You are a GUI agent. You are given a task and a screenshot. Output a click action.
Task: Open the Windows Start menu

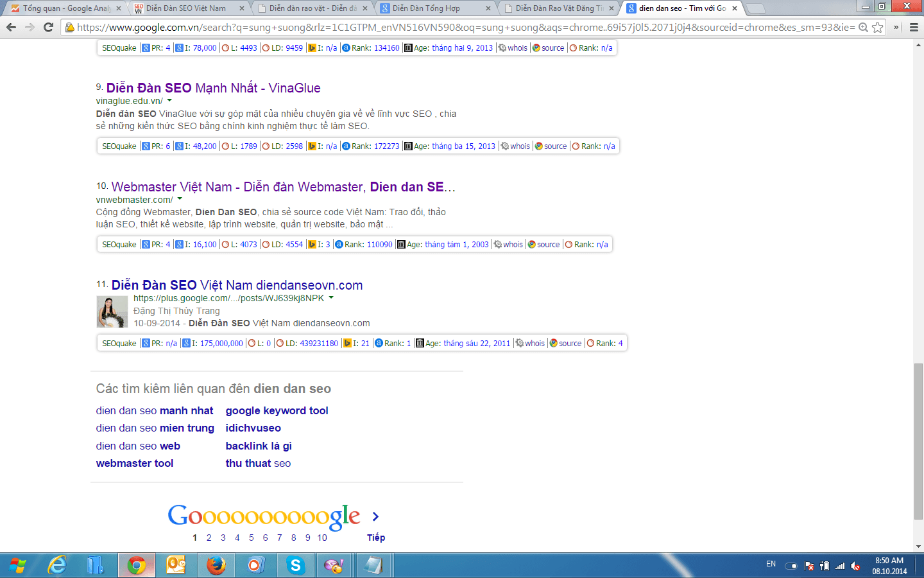point(18,566)
